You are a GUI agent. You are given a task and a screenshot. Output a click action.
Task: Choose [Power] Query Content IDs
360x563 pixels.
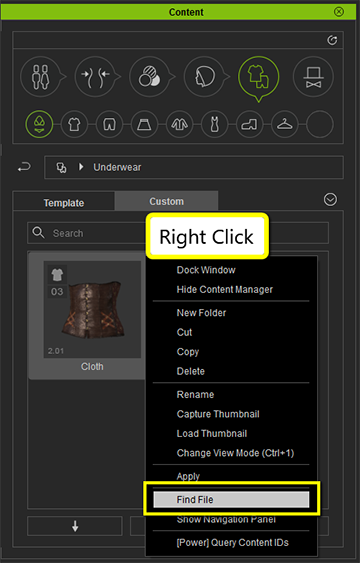click(x=233, y=543)
